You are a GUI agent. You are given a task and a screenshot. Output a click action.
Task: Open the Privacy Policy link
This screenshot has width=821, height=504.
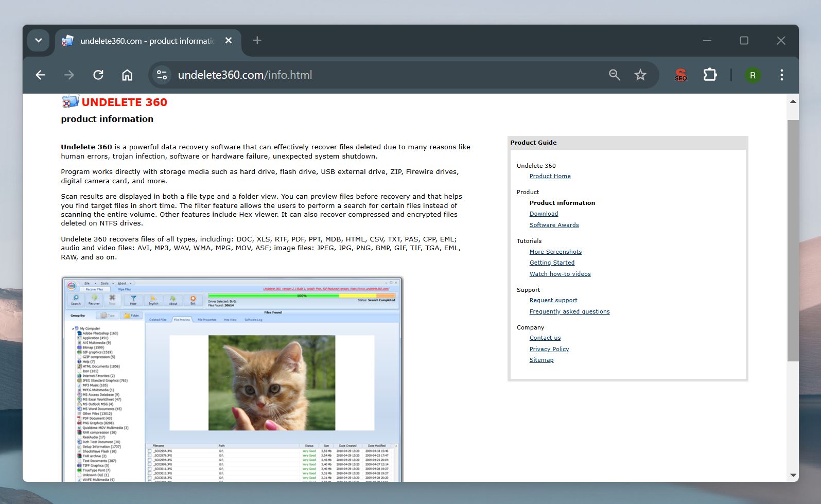549,349
